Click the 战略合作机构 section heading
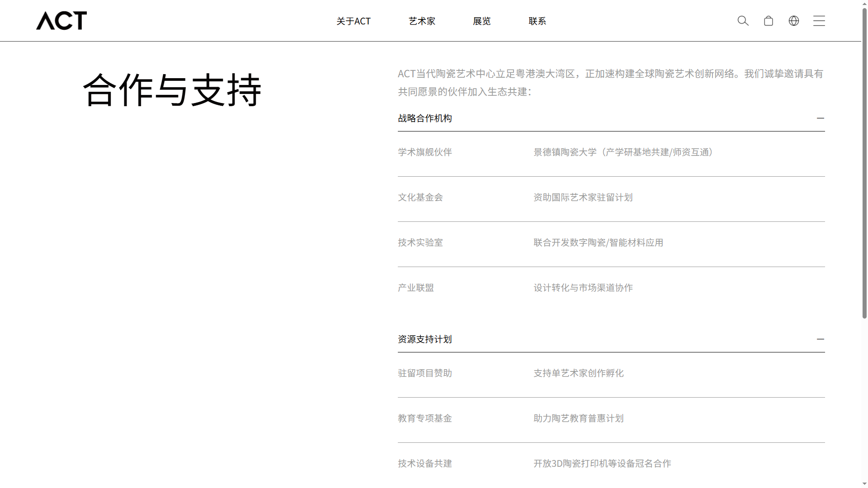868x488 pixels. click(x=425, y=118)
